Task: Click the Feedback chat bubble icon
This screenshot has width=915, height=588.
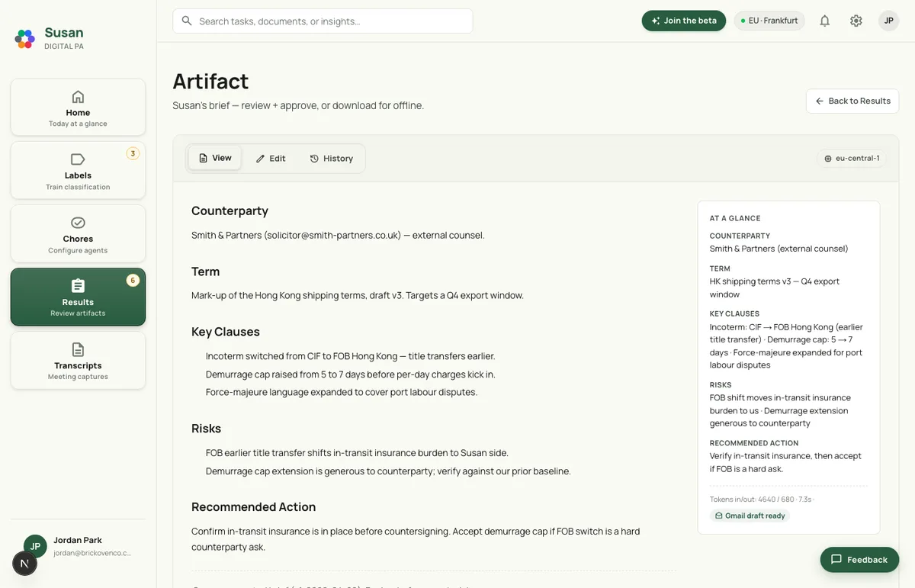Action: (836, 559)
